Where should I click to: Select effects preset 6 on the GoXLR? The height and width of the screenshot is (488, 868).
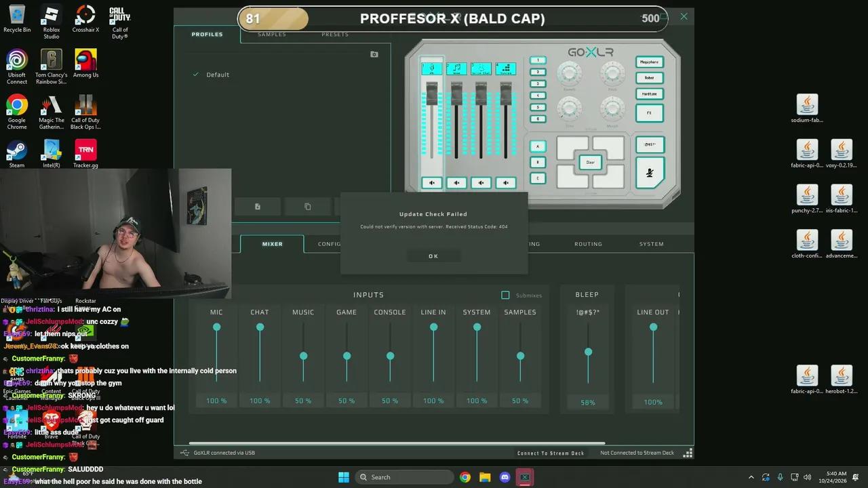(x=538, y=119)
